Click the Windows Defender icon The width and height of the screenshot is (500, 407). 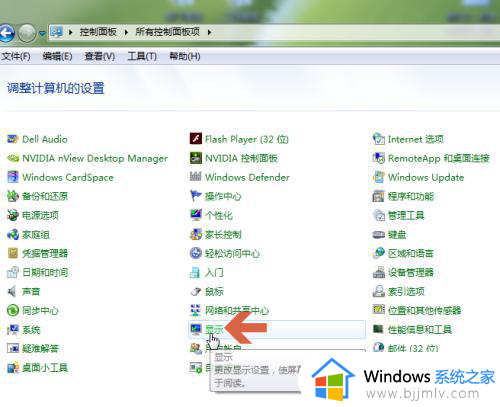click(196, 177)
